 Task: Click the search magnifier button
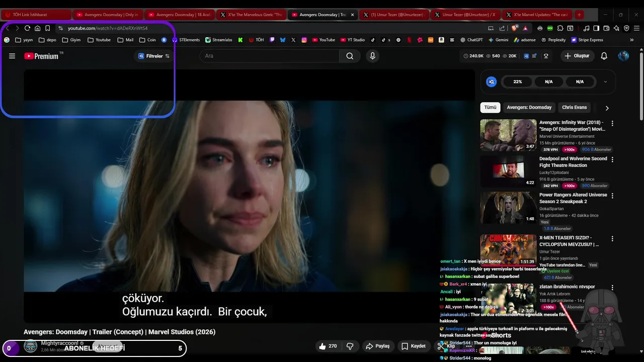point(350,56)
